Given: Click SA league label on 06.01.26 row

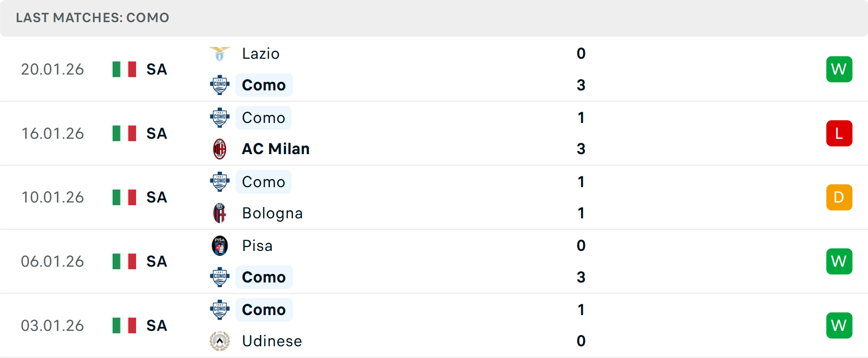Looking at the screenshot, I should (157, 262).
